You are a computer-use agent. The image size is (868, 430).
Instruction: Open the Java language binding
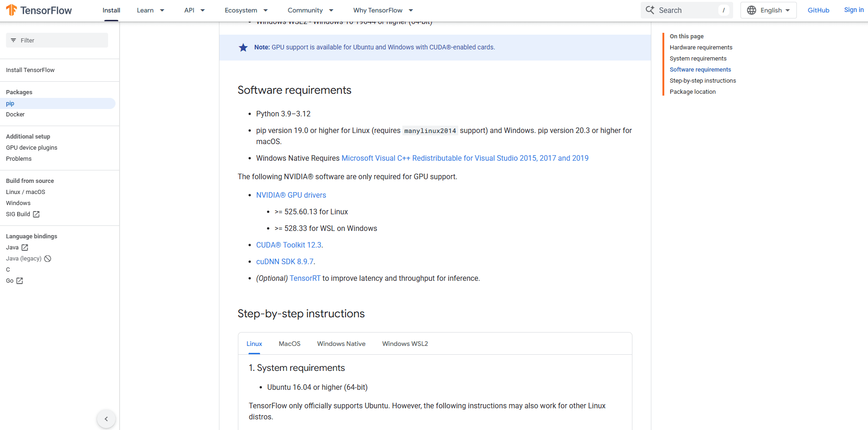click(x=12, y=248)
